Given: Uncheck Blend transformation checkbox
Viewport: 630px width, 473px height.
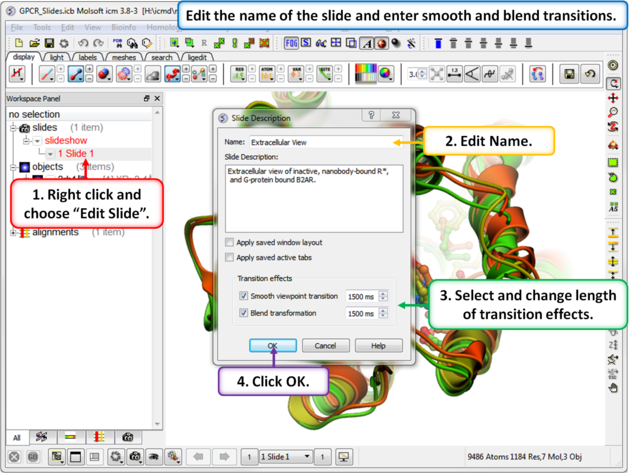Looking at the screenshot, I should pos(244,313).
